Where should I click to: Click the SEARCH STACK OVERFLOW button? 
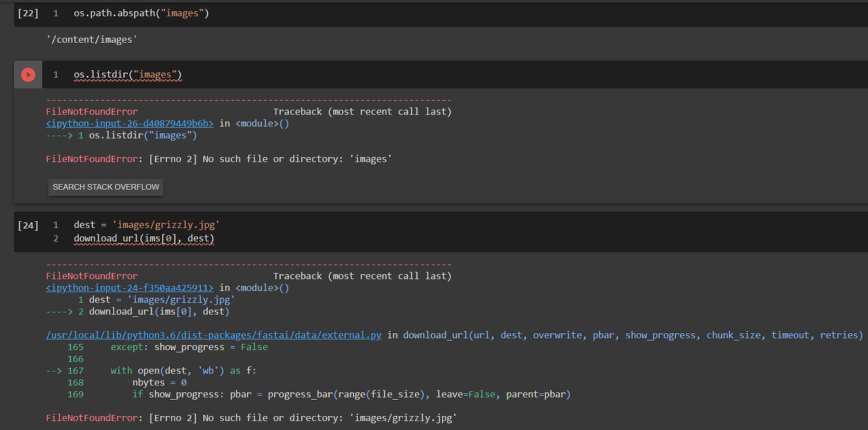106,187
